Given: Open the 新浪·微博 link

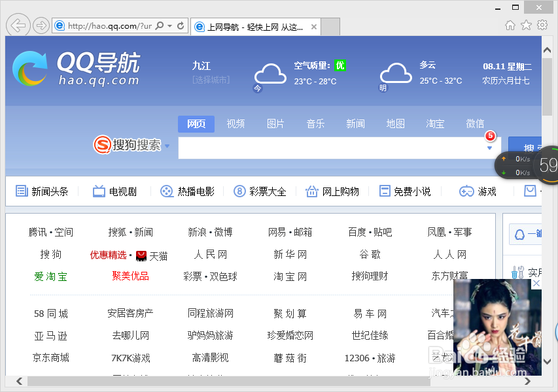Looking at the screenshot, I should coord(211,233).
